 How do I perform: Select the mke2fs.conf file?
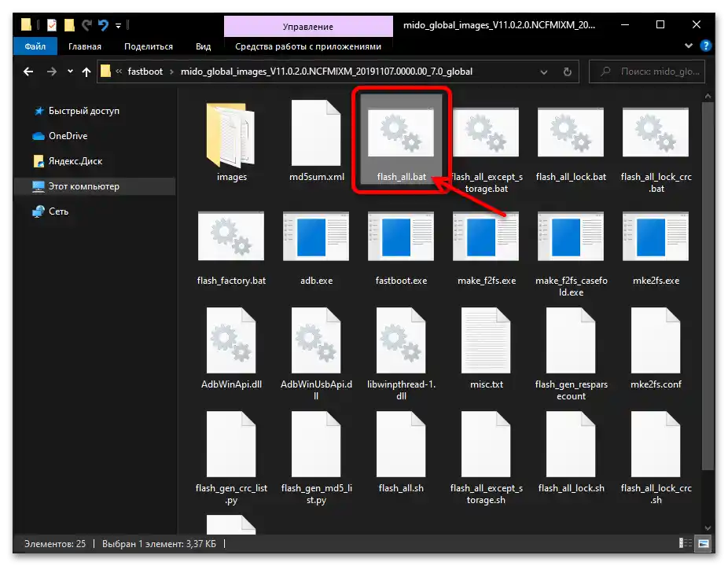point(656,348)
